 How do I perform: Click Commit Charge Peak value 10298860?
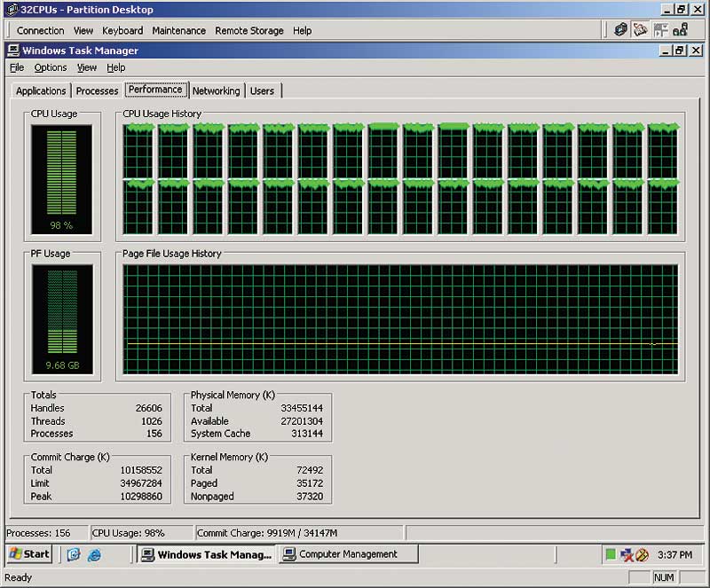tap(141, 496)
